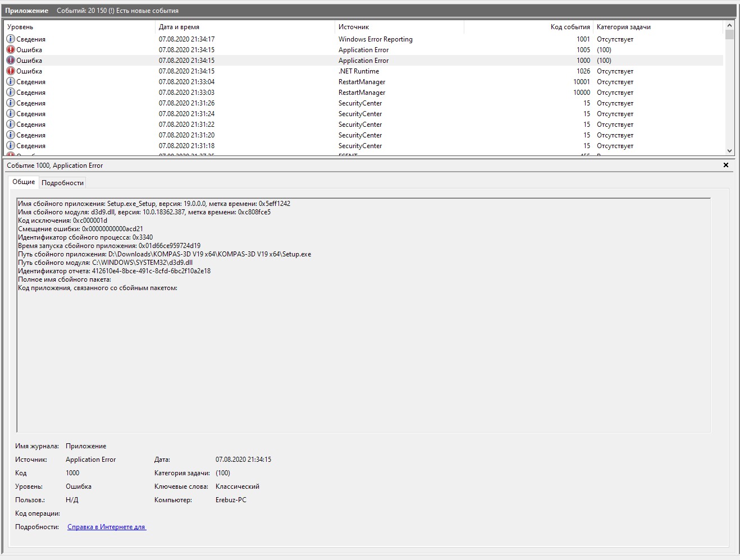Screen dimensions: 740x560
Task: Click error icon of event 1000 row
Action: tap(11, 61)
